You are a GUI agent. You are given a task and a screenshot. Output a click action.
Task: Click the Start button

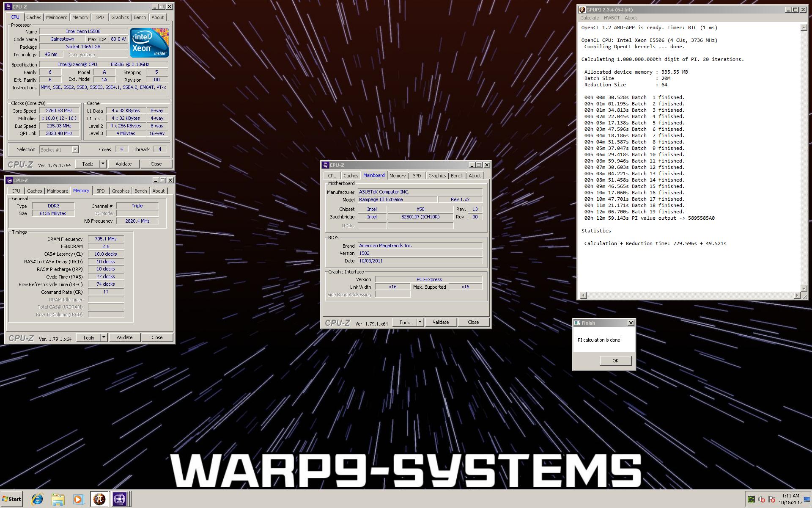tap(12, 499)
